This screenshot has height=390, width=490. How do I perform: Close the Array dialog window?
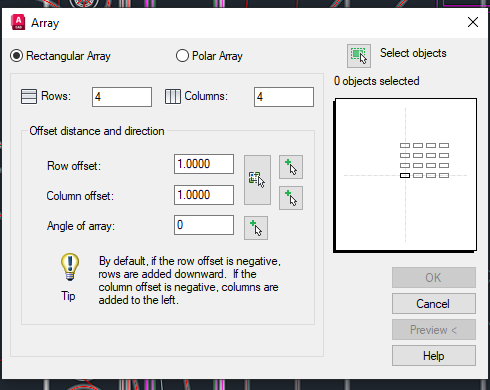(473, 22)
